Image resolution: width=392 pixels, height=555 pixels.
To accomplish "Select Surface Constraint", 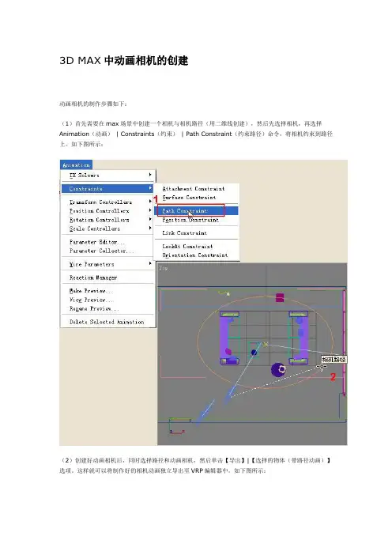I will click(x=197, y=198).
